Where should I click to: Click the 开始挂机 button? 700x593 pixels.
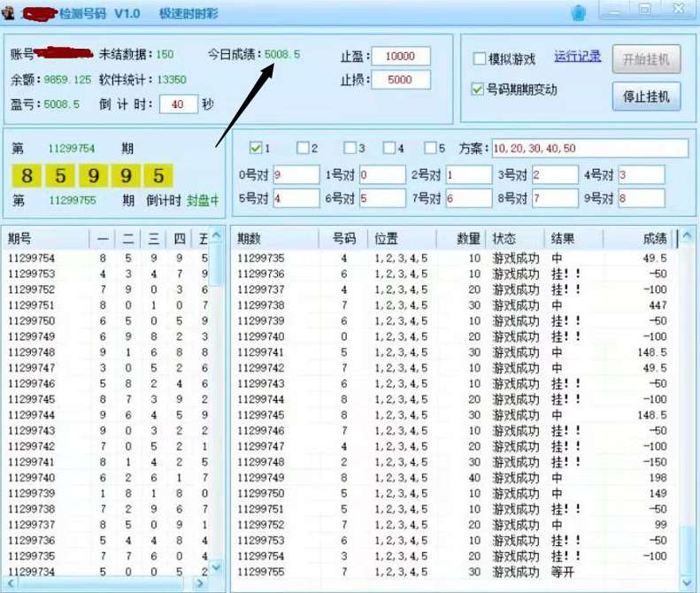point(646,58)
